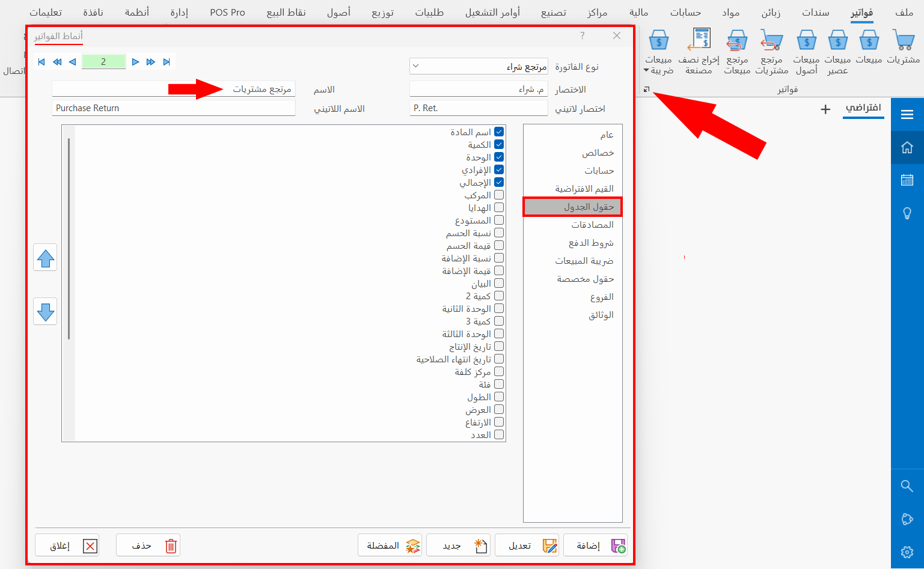Image resolution: width=924 pixels, height=569 pixels.
Task: Enable the الهدايا checkbox
Action: tap(500, 207)
